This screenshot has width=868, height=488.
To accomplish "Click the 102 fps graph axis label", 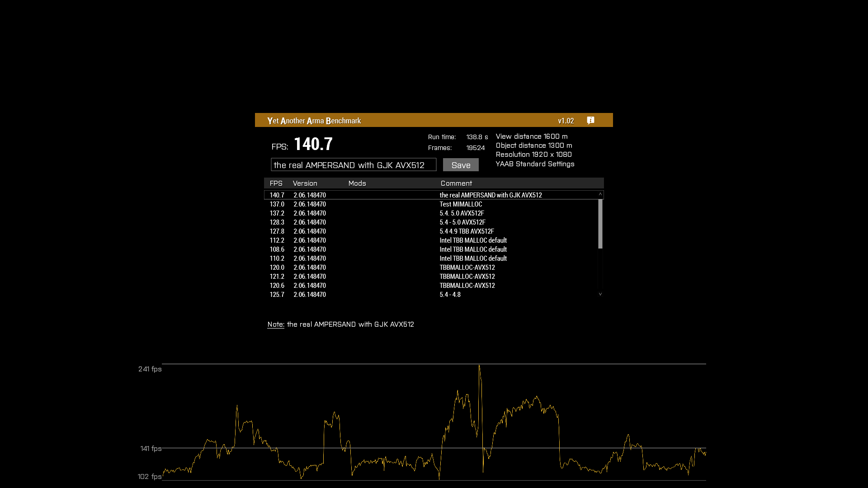I will tap(150, 477).
